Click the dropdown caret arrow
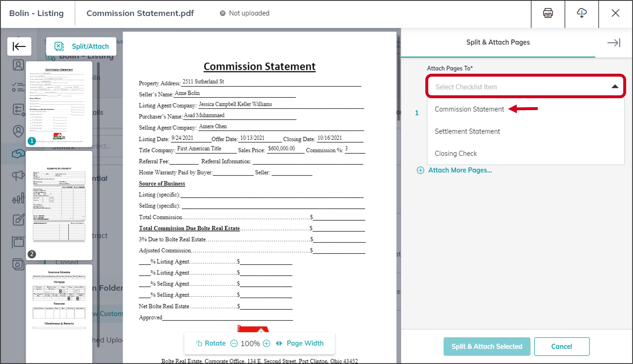 click(615, 87)
